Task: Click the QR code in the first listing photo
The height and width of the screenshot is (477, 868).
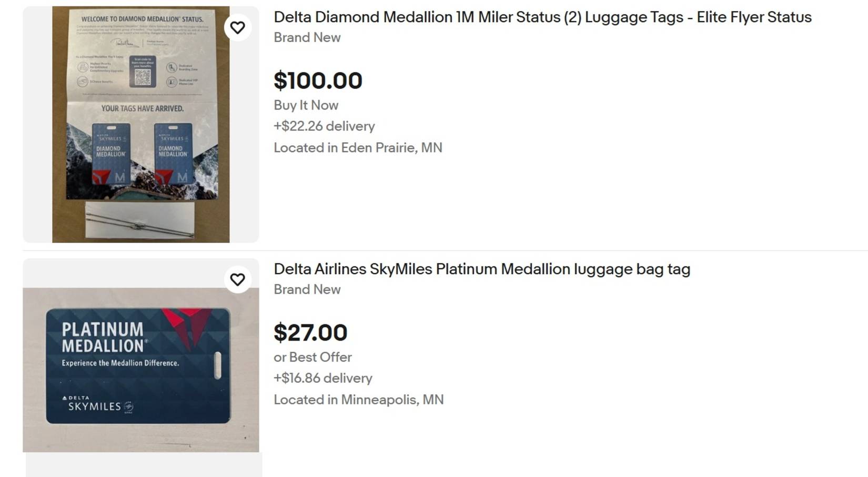Action: (142, 77)
